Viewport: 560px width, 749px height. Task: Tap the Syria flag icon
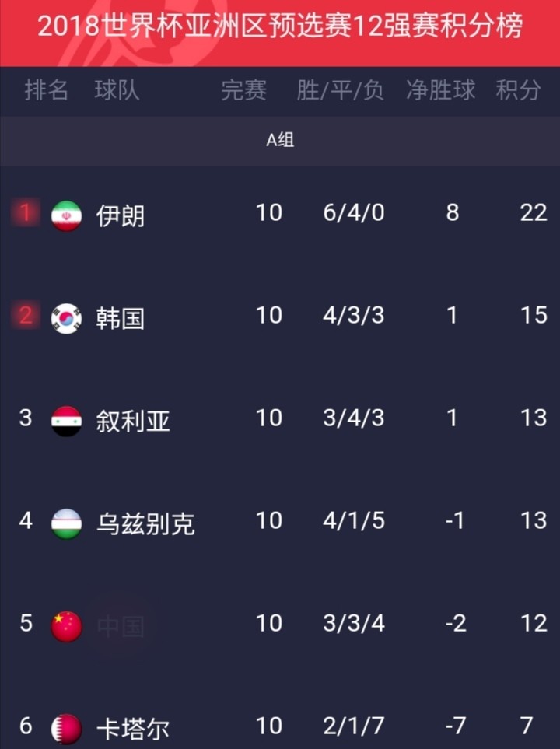[x=66, y=421]
